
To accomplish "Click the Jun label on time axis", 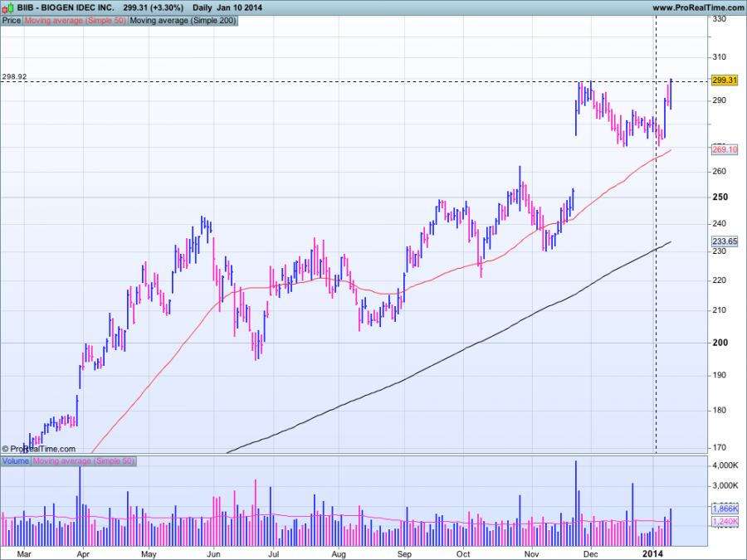I will click(213, 554).
